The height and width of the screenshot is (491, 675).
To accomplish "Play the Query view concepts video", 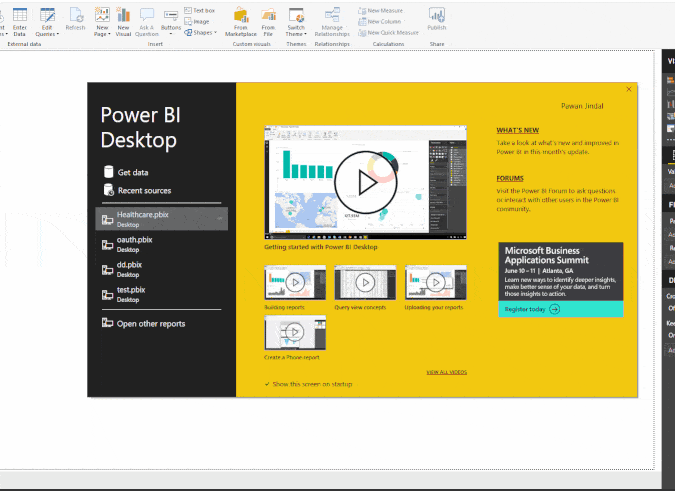I will pos(365,282).
